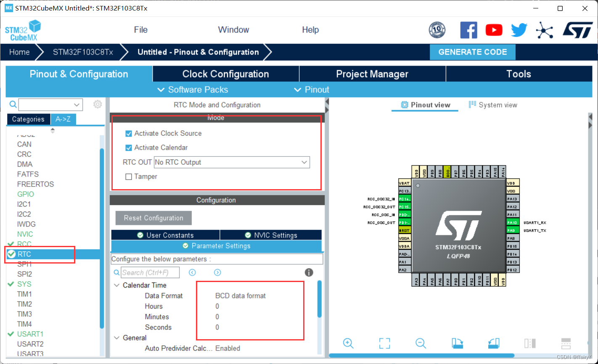Collapse the General parameter group

pos(116,338)
